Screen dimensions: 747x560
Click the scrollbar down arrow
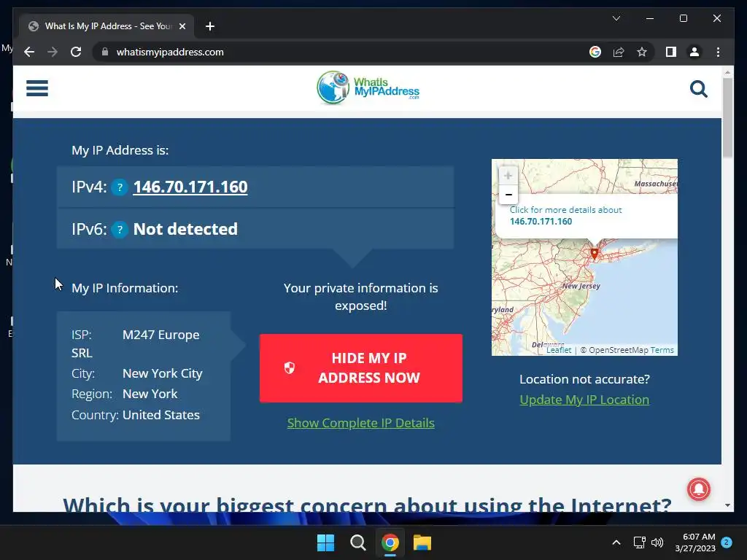727,505
